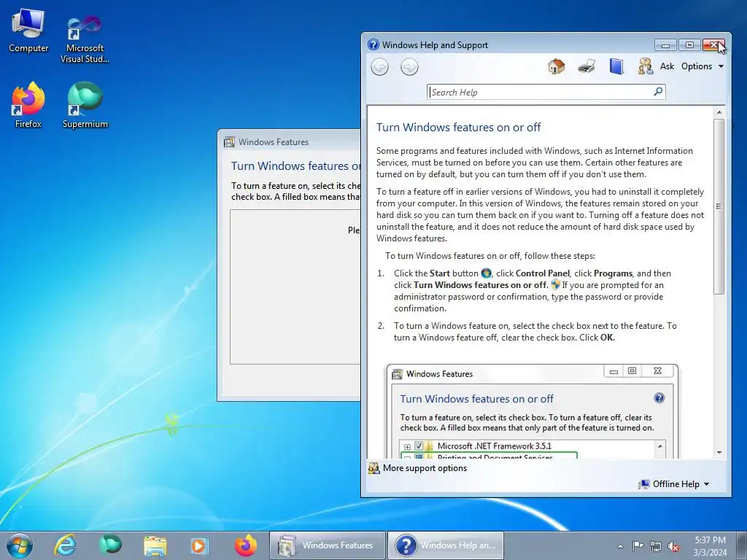Minimize the Windows Help and Support window
This screenshot has width=747, height=560.
pyautogui.click(x=665, y=45)
